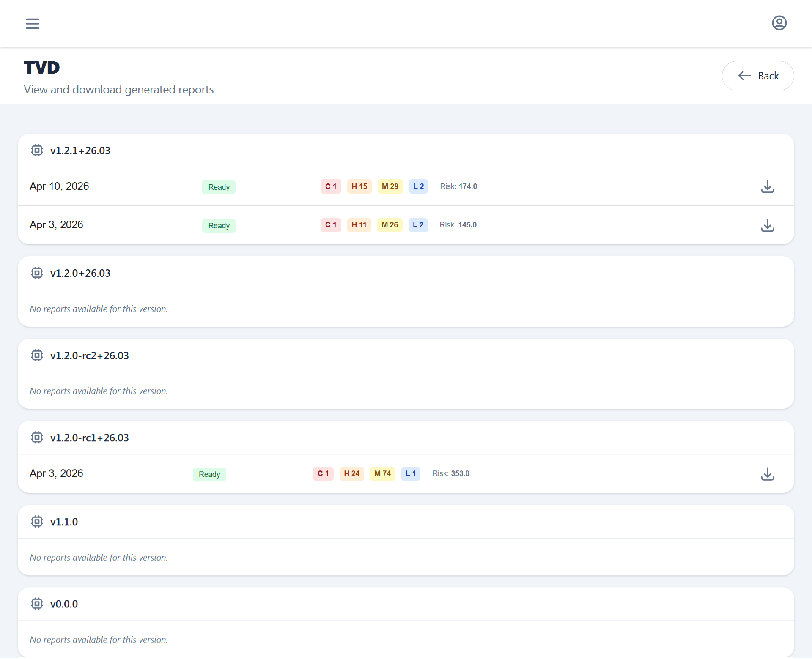Click the chip icon beside v1.1.0
Screen dimensions: 812x659
click(37, 522)
